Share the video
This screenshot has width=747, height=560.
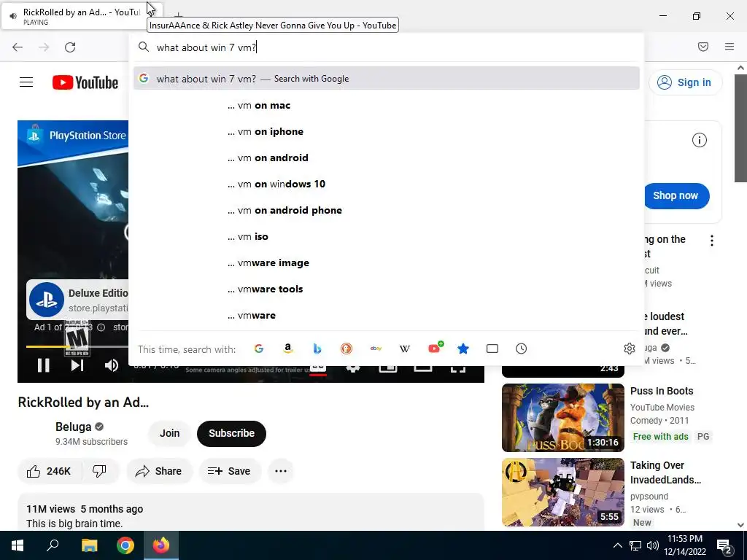[x=158, y=471]
